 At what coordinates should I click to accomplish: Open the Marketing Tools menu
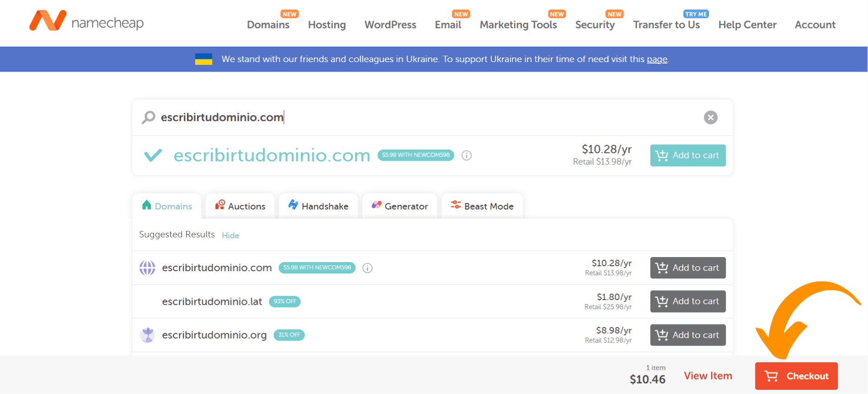pos(518,25)
